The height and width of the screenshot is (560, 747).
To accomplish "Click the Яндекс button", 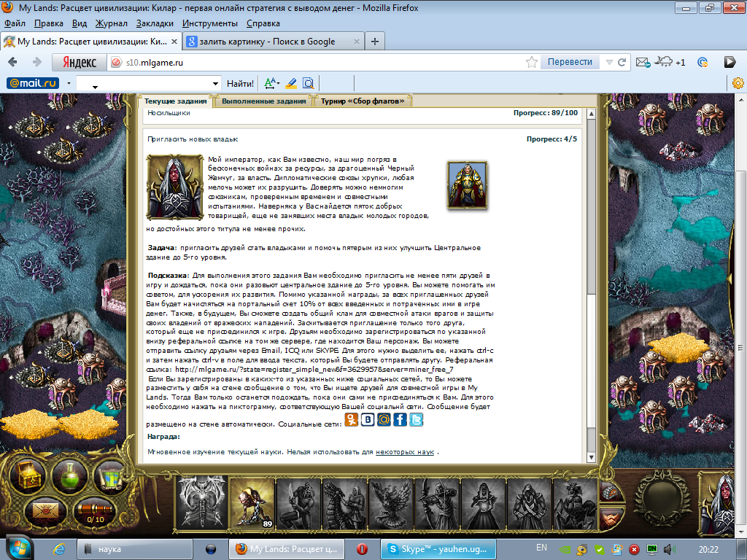I will [x=80, y=63].
